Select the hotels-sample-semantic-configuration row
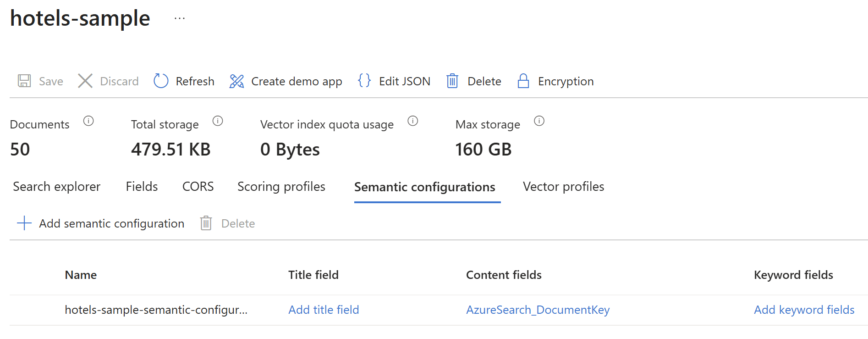The width and height of the screenshot is (868, 339). tap(156, 310)
